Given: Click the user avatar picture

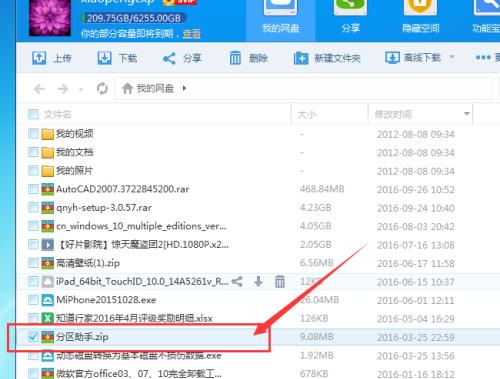Looking at the screenshot, I should (50, 17).
